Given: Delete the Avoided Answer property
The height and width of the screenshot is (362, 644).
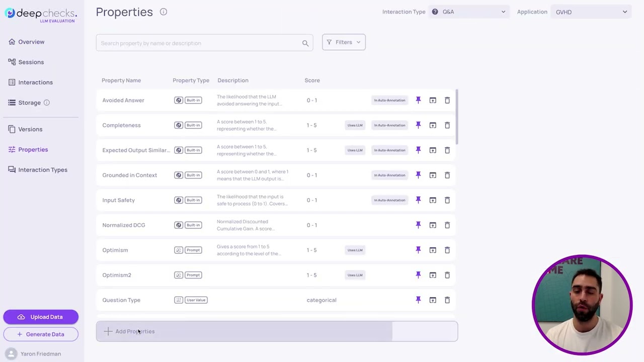Looking at the screenshot, I should [447, 100].
